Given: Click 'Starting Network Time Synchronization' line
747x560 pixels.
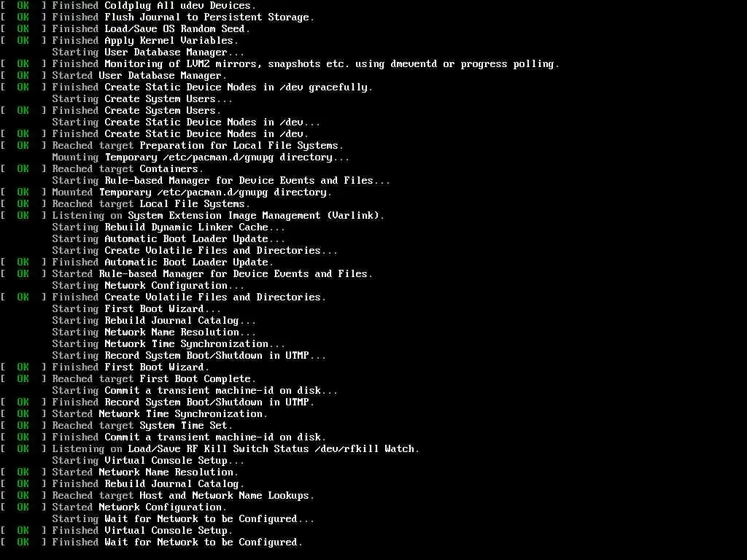Looking at the screenshot, I should (x=169, y=344).
